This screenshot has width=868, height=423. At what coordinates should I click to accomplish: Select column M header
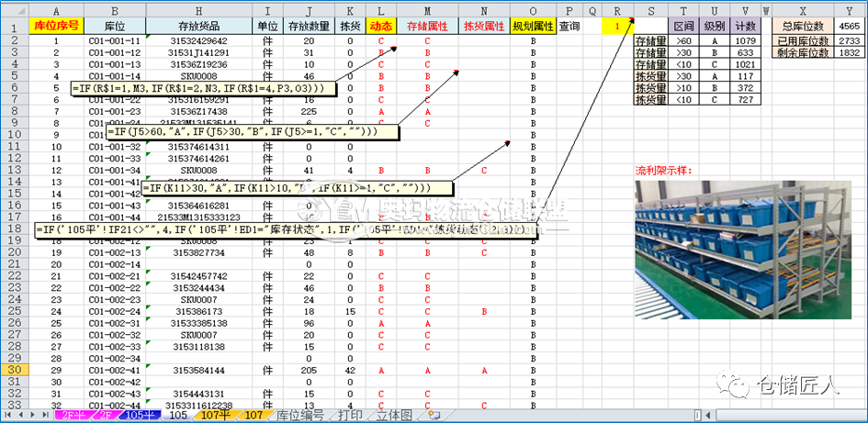(427, 10)
